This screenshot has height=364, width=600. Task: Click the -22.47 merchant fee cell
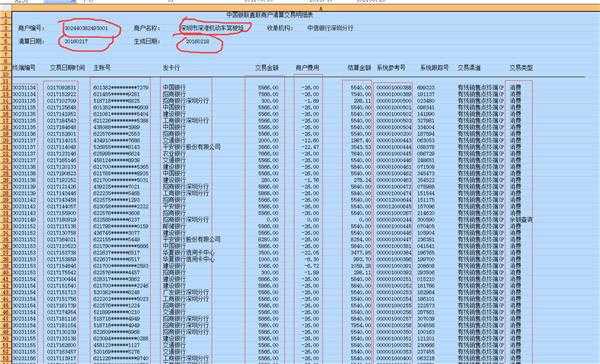click(310, 147)
